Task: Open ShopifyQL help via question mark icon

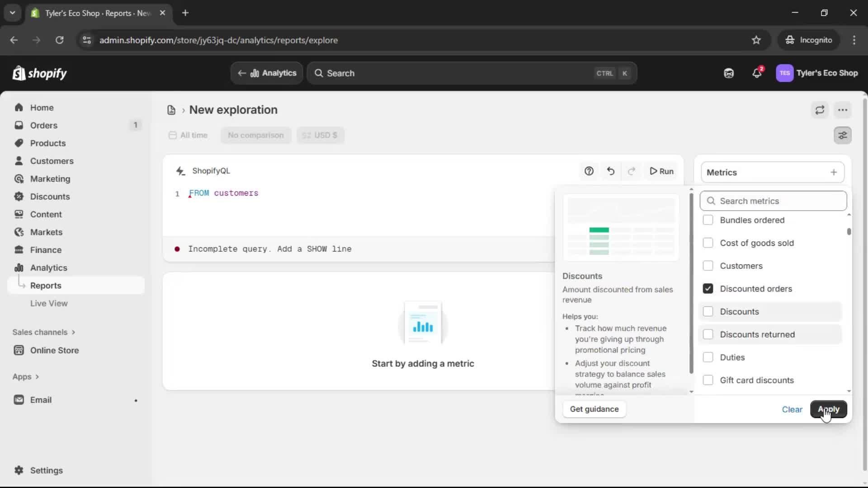Action: click(589, 171)
